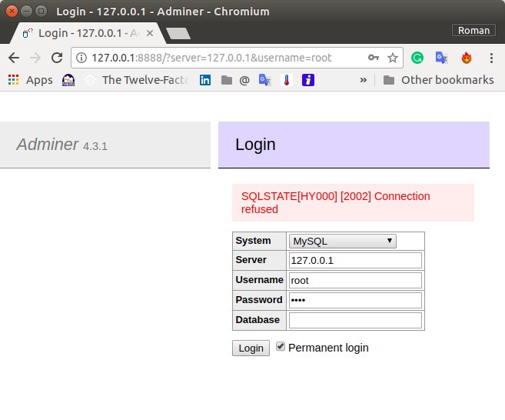Open the Grammarly extension icon
The height and width of the screenshot is (420, 505).
(x=417, y=58)
